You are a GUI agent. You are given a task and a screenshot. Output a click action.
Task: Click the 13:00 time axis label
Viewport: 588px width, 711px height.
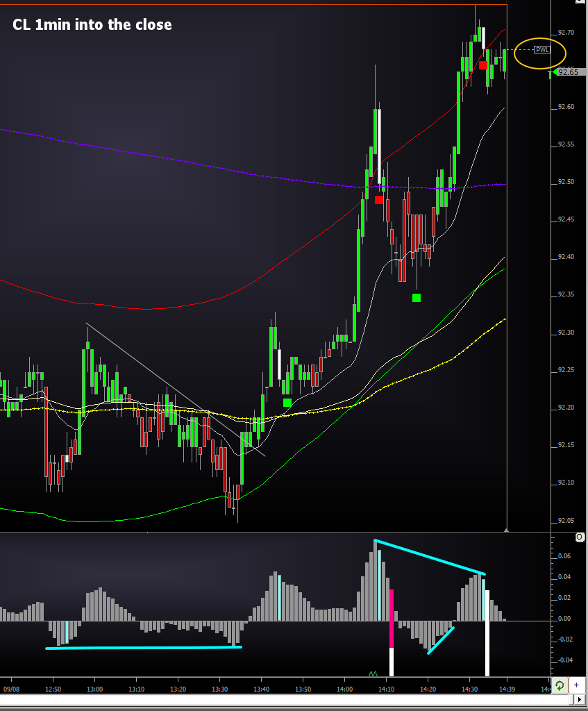pos(94,689)
